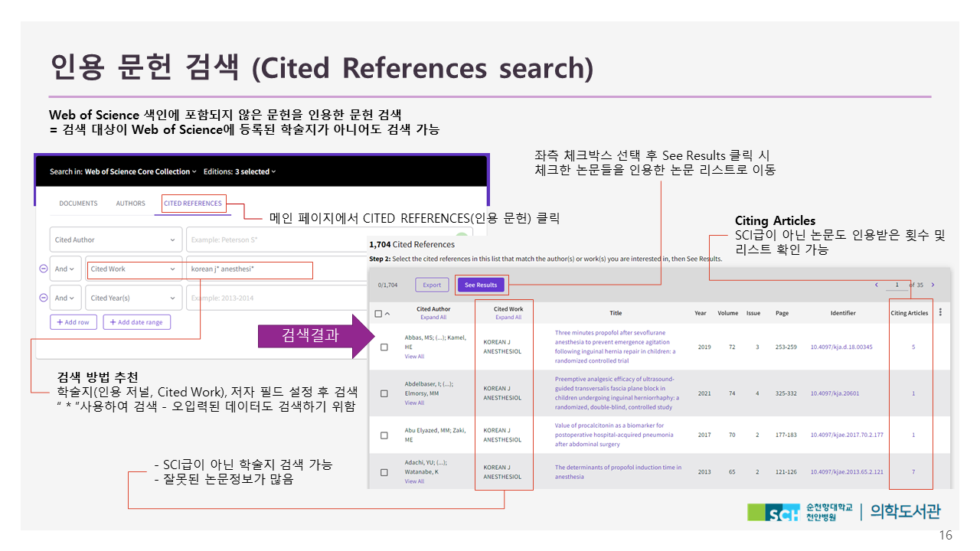Click the Export button
The image size is (980, 551).
[x=432, y=285]
